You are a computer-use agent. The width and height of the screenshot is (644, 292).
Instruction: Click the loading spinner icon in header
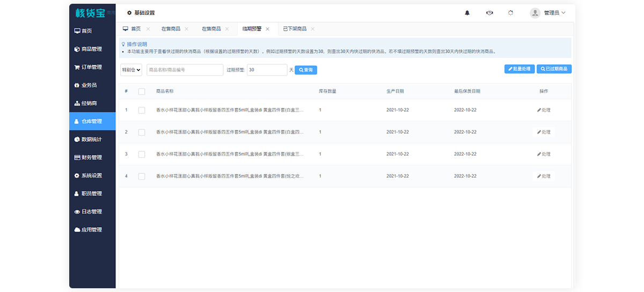click(x=510, y=13)
